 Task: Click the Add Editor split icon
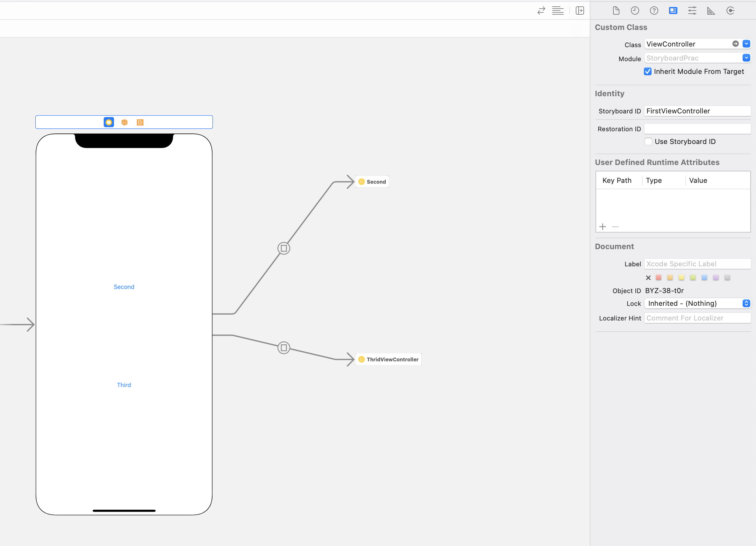(x=580, y=11)
